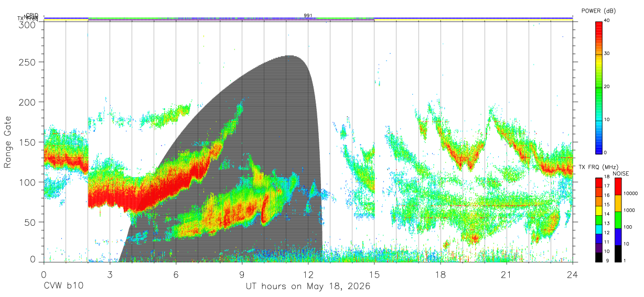Click the 24 tick on UT hours axis
The height and width of the screenshot is (297, 644).
pos(573,274)
